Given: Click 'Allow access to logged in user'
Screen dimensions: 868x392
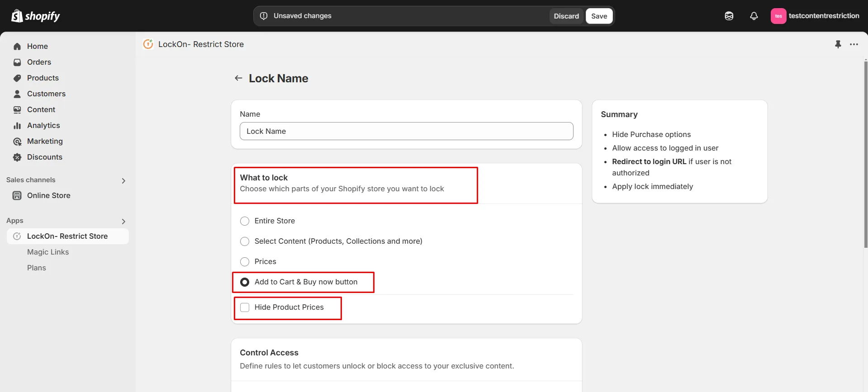Looking at the screenshot, I should click(x=665, y=148).
